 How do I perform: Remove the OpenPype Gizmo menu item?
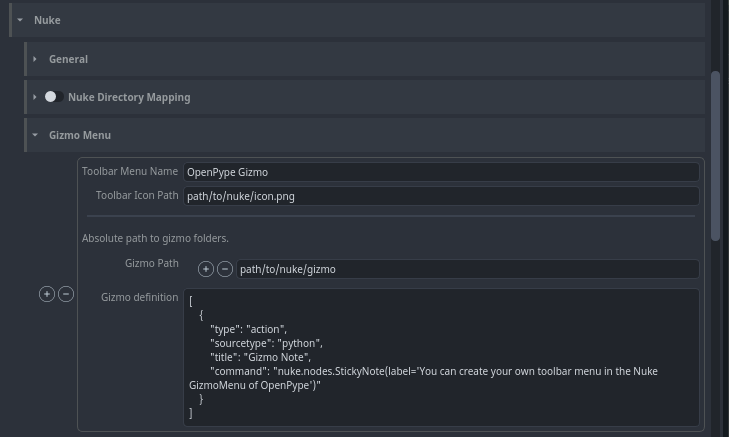[66, 294]
